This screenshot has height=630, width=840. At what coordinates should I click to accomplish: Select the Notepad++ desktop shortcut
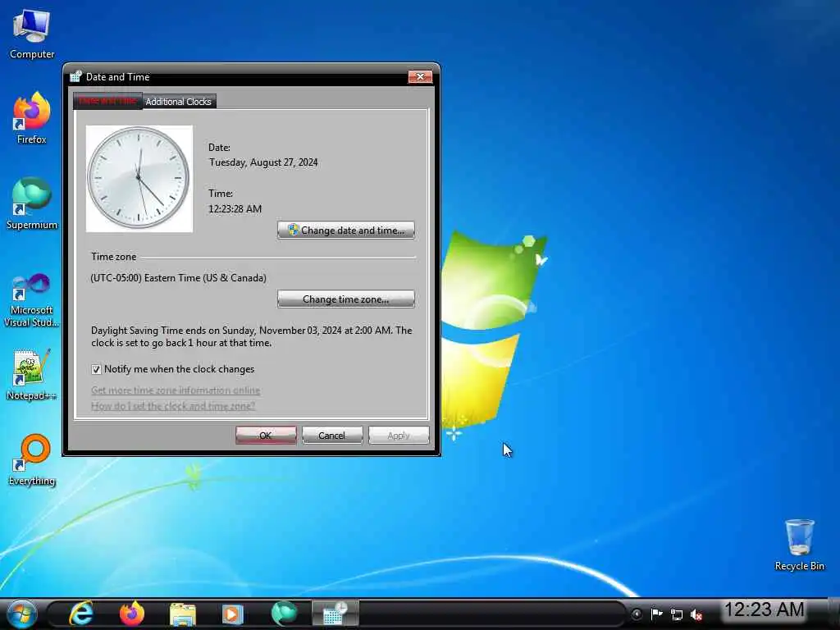pyautogui.click(x=32, y=375)
